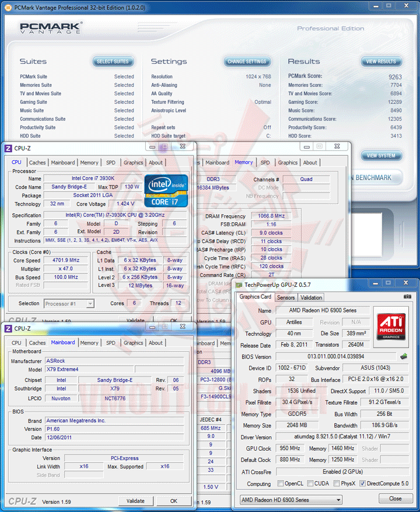Screen dimensions: 420x512
Task: Click the CPU-Z title icon of the top window
Action: click(8, 148)
